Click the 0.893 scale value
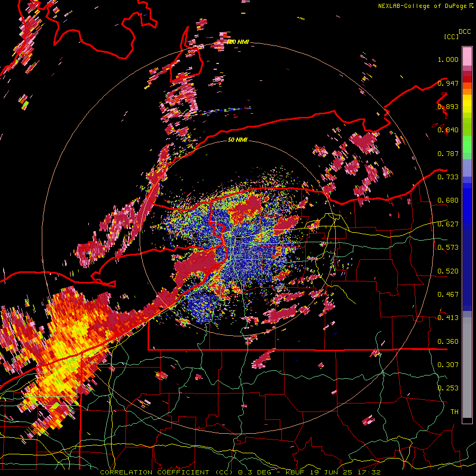The image size is (476, 476). click(x=448, y=106)
